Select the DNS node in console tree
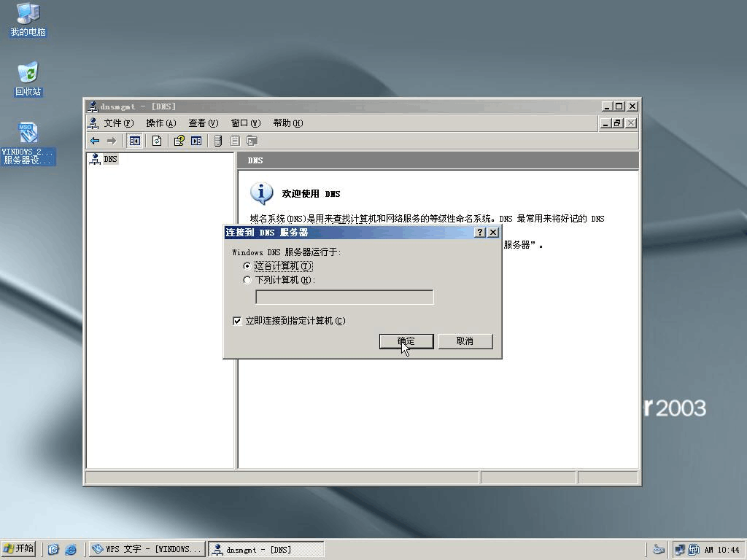 pyautogui.click(x=110, y=159)
